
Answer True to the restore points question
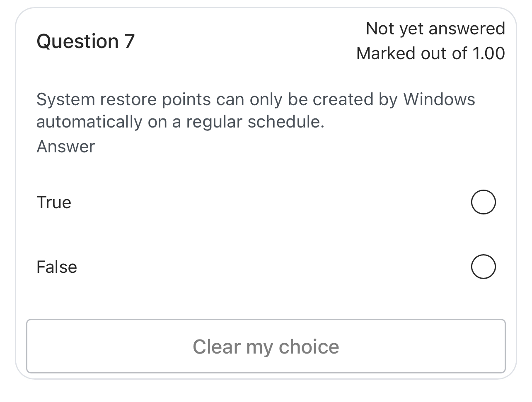pyautogui.click(x=483, y=202)
